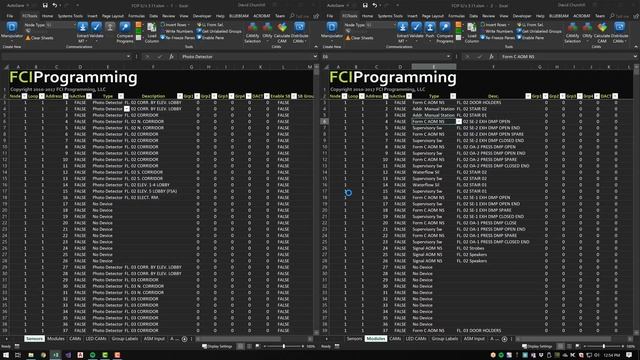The height and width of the screenshot is (360, 640).
Task: Click Calculate CAM icon in left window
Action: [x=282, y=27]
